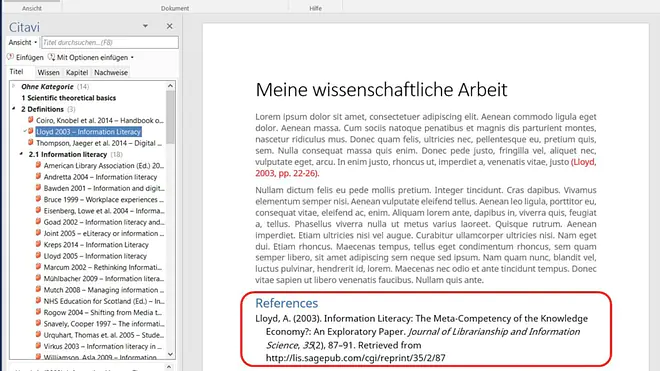Click icon of Joint 2005 entry

(38, 233)
